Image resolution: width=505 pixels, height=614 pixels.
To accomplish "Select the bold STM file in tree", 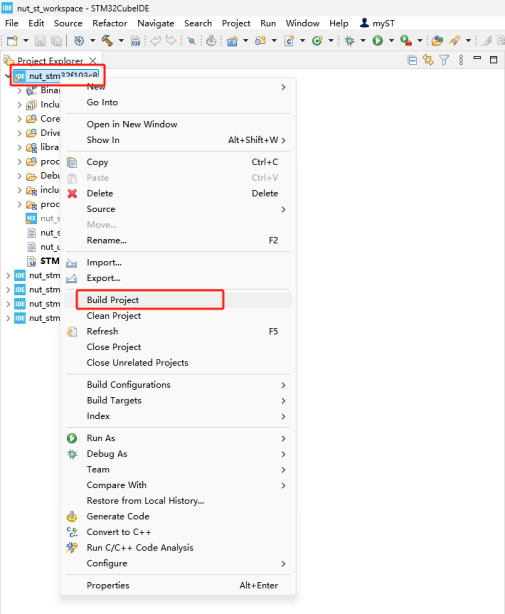I will pos(43,261).
